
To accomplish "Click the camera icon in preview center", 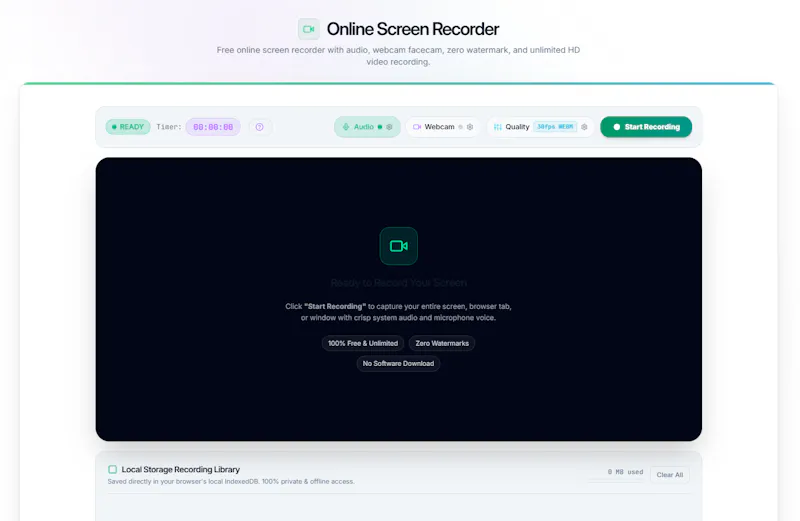I will [x=398, y=246].
